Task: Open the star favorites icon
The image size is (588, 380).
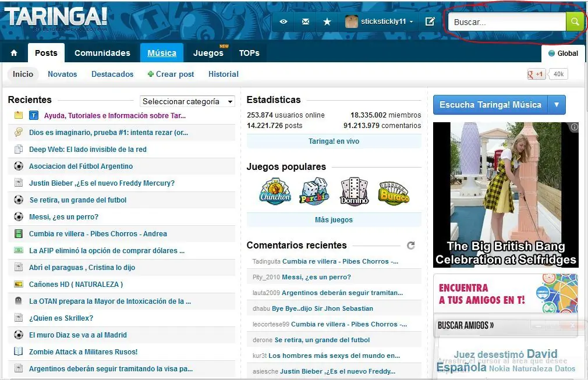Action: pyautogui.click(x=327, y=22)
